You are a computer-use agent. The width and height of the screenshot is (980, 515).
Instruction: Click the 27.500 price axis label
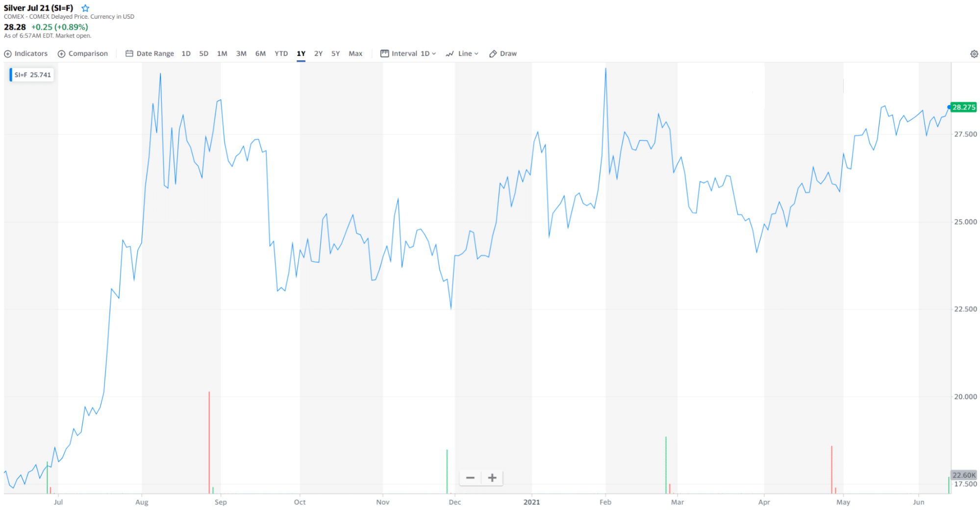(x=965, y=134)
